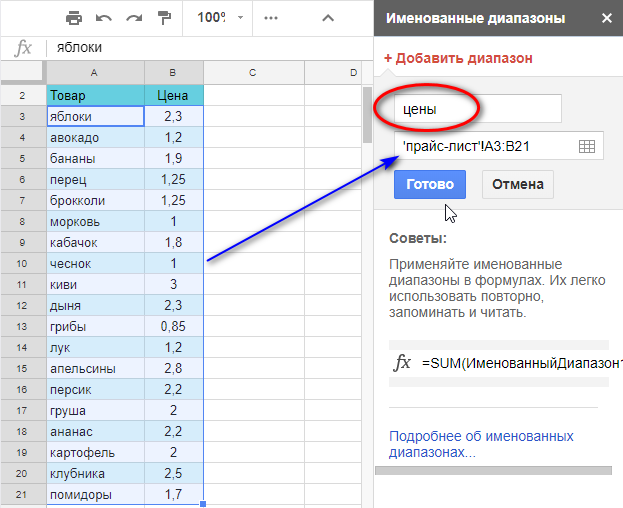
Task: Select the cell containing перец
Action: pos(95,180)
